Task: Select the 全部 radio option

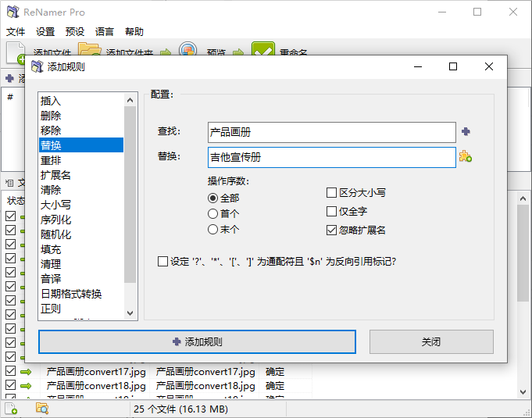Action: click(x=212, y=198)
